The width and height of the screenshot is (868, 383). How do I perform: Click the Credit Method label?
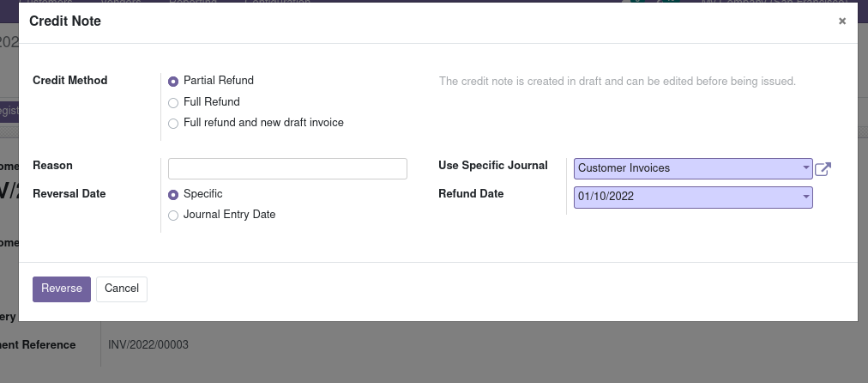pos(70,81)
